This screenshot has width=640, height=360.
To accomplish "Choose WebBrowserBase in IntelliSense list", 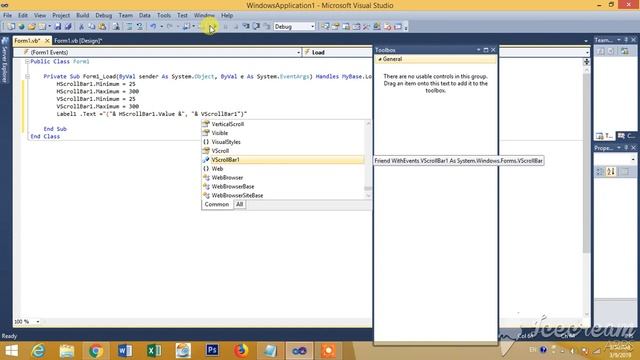I will pyautogui.click(x=283, y=187).
